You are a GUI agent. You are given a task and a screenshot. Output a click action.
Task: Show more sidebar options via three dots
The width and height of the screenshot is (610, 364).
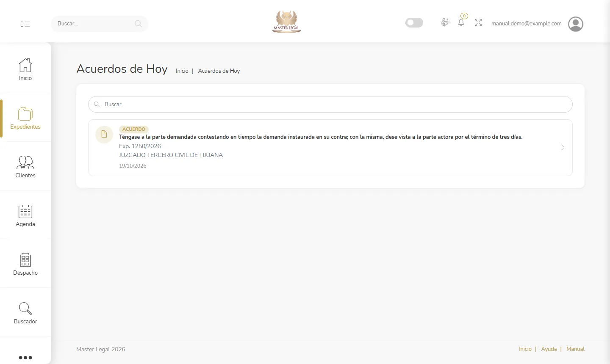(25, 358)
